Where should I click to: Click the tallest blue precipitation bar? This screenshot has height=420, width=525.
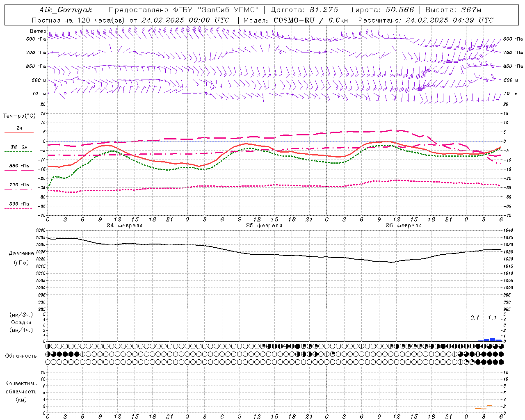[493, 340]
